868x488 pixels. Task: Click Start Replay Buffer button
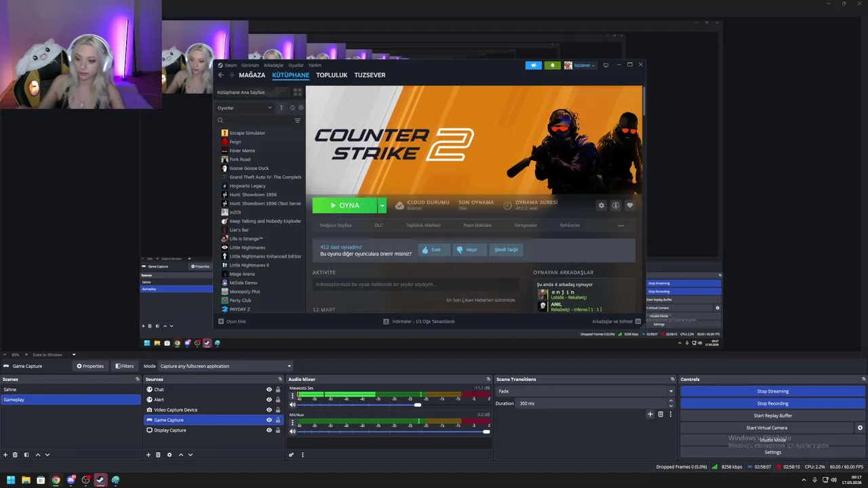click(772, 415)
